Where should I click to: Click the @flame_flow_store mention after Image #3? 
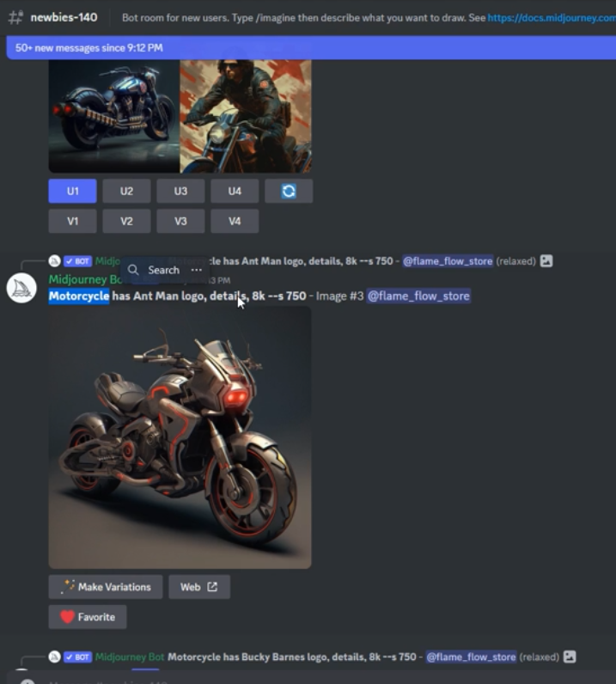418,296
